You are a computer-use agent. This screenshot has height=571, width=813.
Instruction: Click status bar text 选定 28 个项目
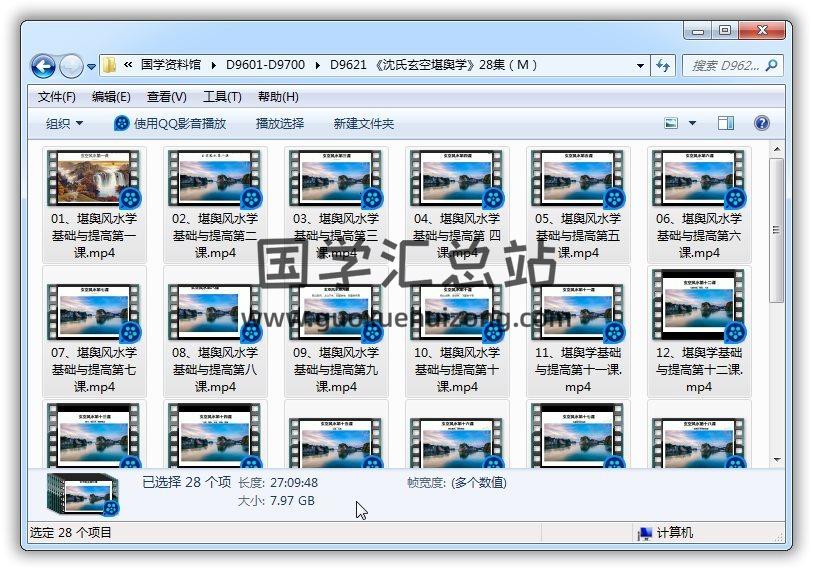coord(71,533)
